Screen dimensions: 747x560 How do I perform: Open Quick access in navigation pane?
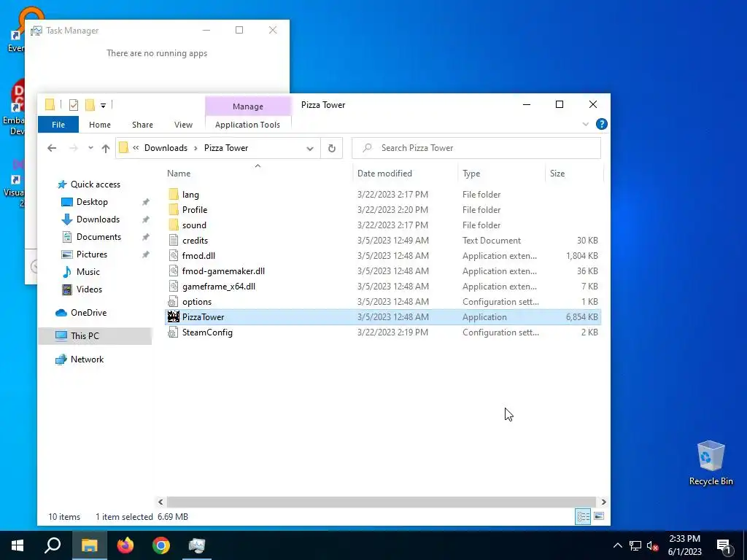(x=96, y=184)
